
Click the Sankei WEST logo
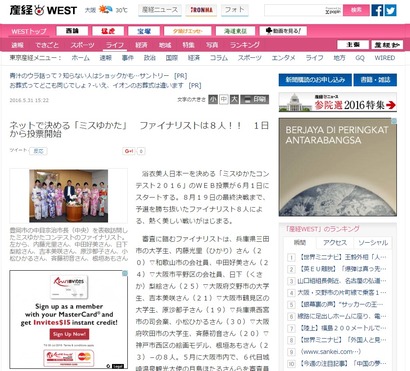[x=43, y=10]
